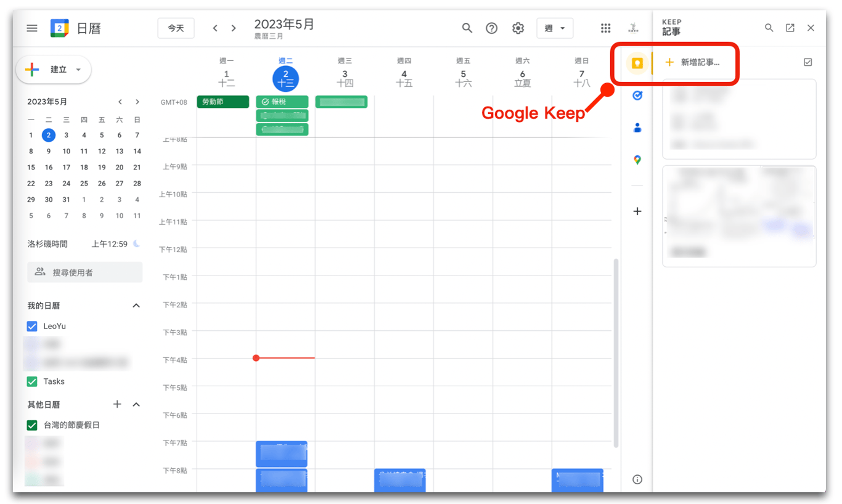Open blue event on Sunday at 下午8點
Screen dimensions: 842x504
[578, 481]
